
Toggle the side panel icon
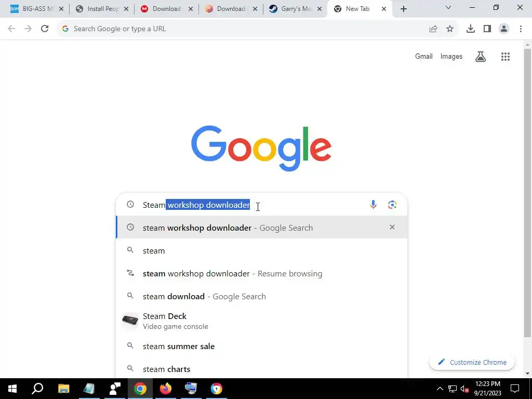(487, 29)
